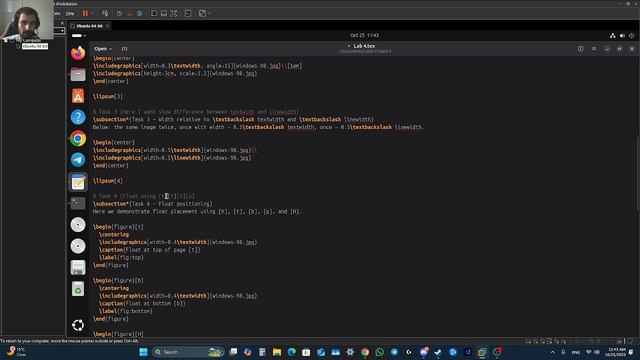Click the Lab 4.tex document title
Image resolution: width=640 pixels, height=360 pixels.
(364, 46)
